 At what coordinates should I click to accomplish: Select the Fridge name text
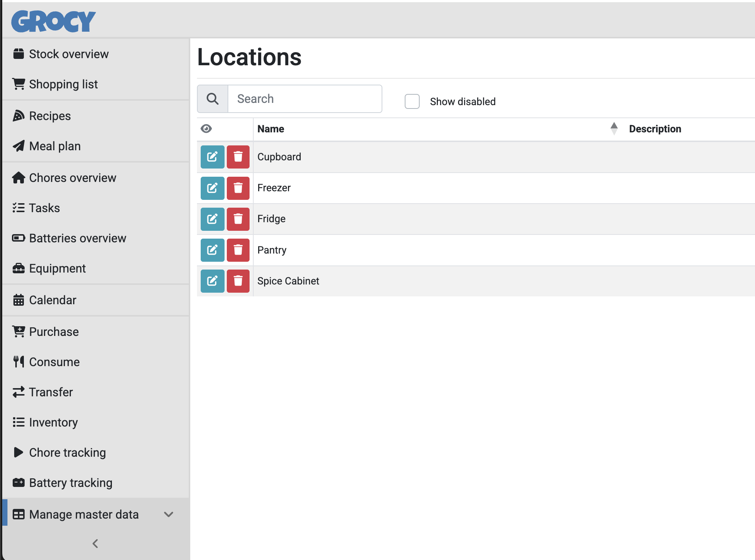click(271, 219)
